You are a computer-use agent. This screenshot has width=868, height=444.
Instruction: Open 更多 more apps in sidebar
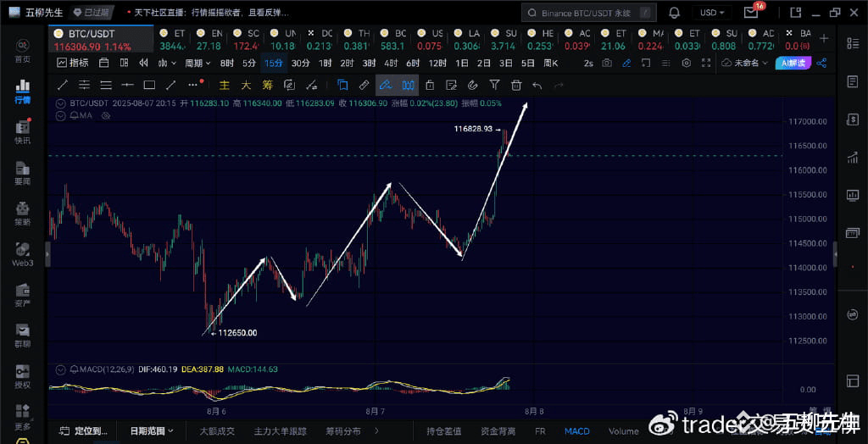click(23, 418)
